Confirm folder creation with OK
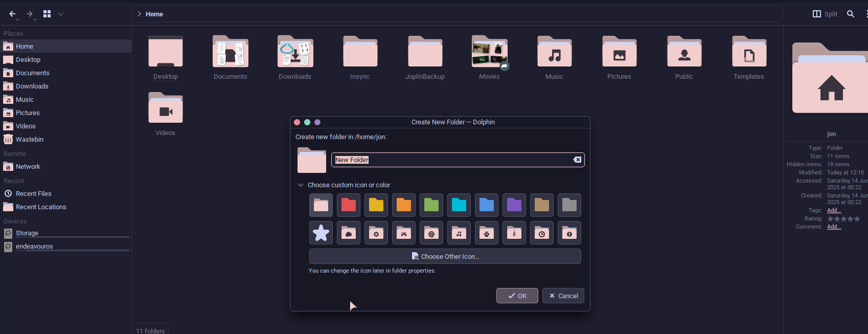Screen dimensions: 868x334 point(517,296)
